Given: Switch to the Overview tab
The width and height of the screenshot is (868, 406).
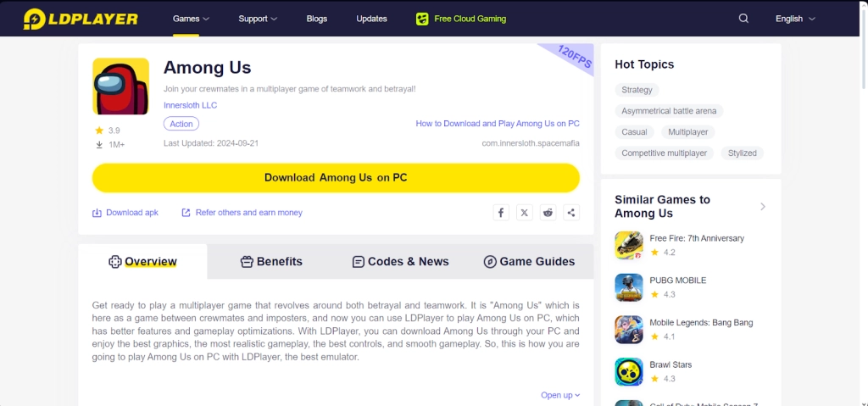Looking at the screenshot, I should [x=142, y=261].
